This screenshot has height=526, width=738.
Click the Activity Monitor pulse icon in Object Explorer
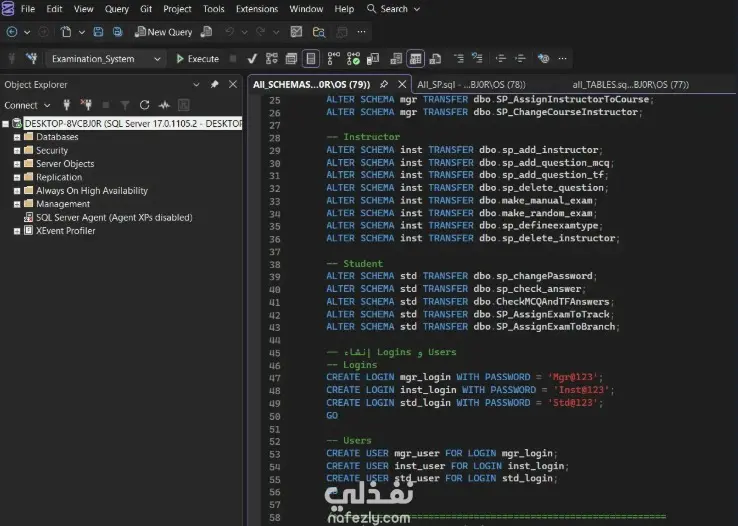click(x=164, y=105)
